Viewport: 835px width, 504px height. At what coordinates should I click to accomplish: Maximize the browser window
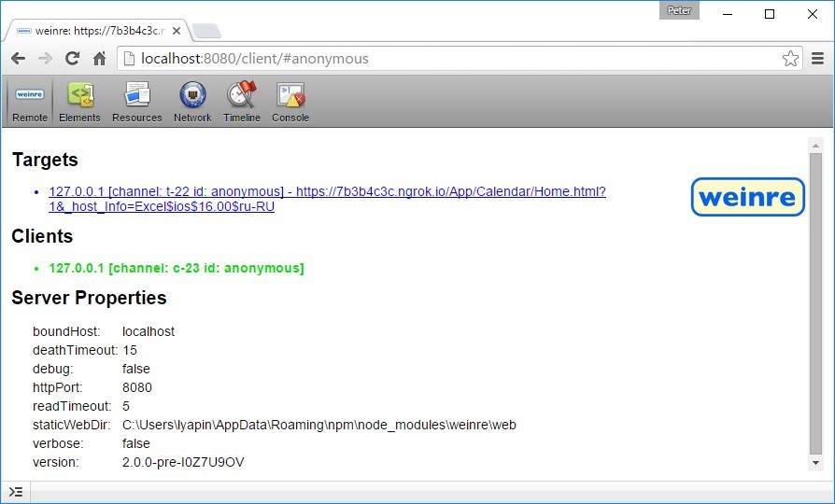tap(770, 14)
